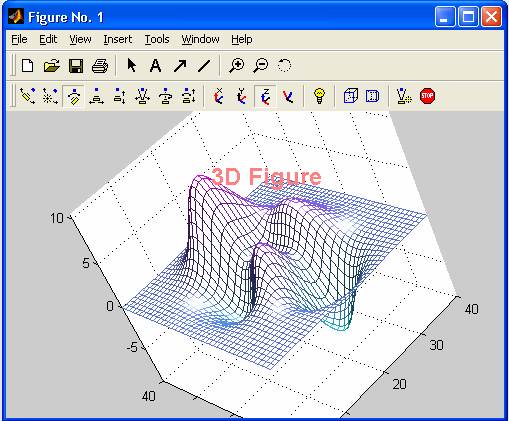Select the Orbit Scene Light tool
Image resolution: width=509 pixels, height=421 pixels.
point(50,96)
